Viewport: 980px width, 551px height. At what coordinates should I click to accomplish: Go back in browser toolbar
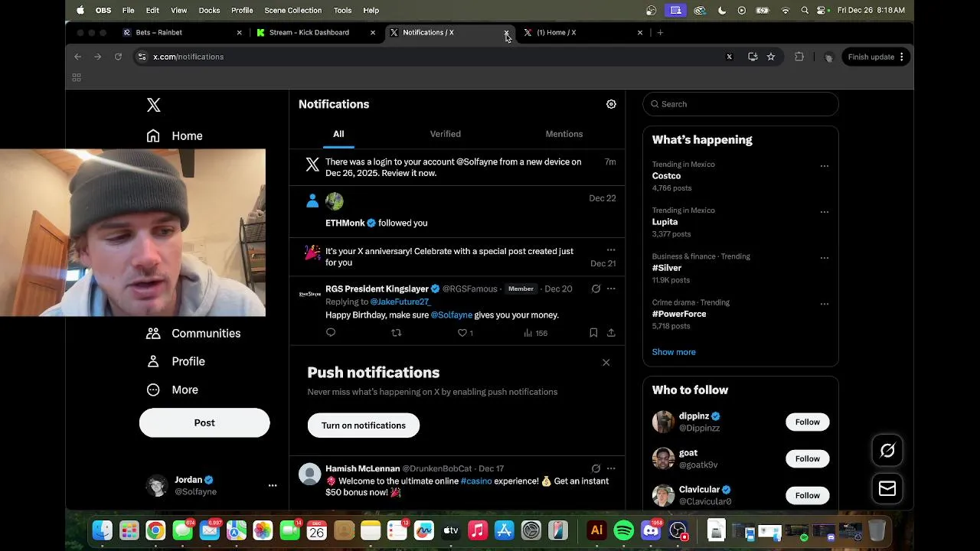click(77, 57)
